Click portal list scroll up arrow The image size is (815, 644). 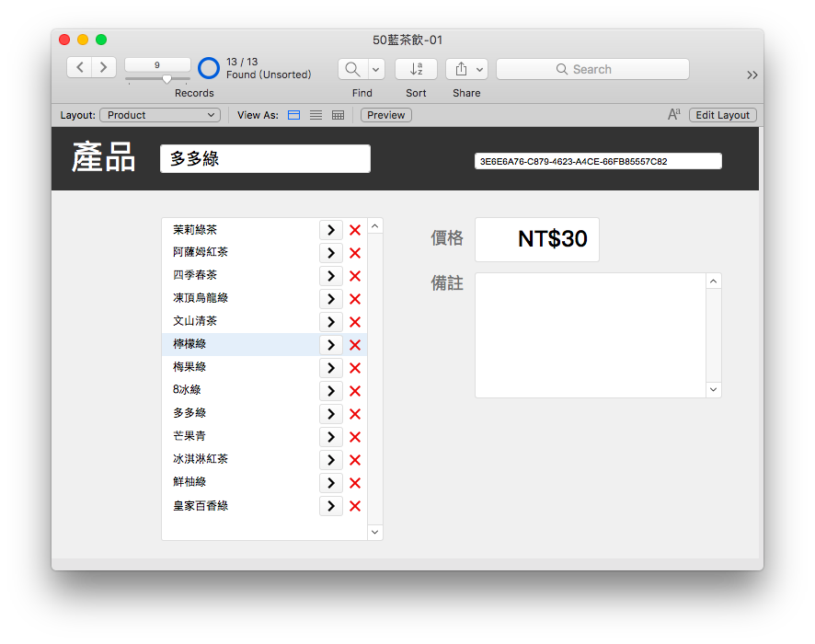(374, 226)
